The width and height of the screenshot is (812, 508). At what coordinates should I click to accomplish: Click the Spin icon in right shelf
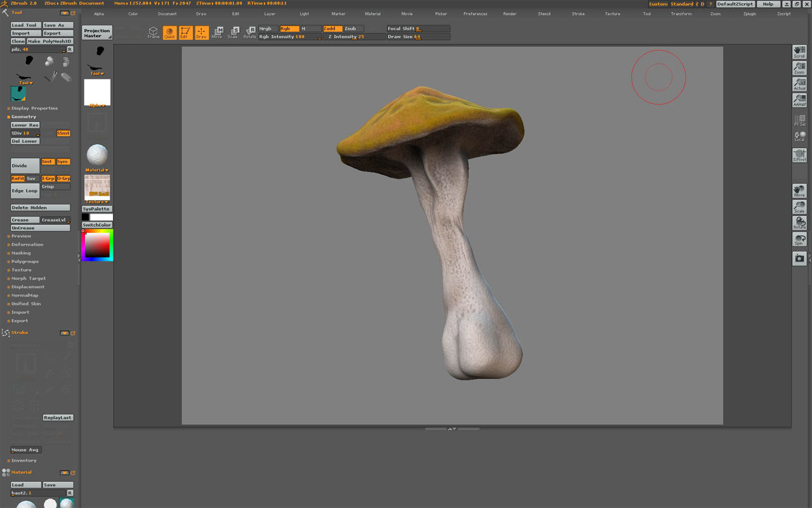pyautogui.click(x=799, y=239)
